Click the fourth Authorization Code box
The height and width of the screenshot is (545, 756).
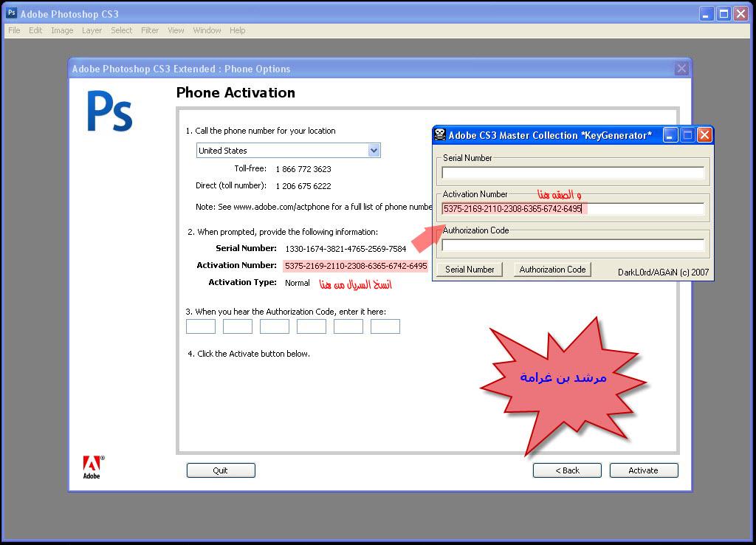[312, 326]
